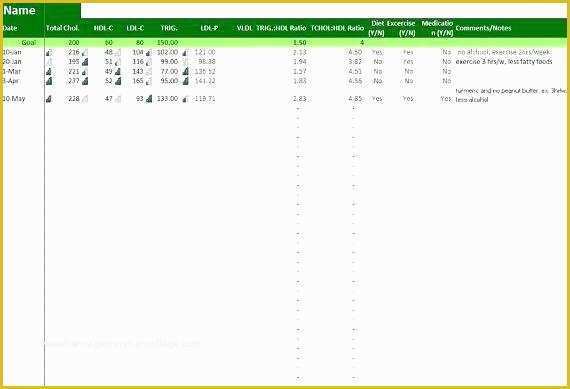Select the Diet (Y/N) header
The width and height of the screenshot is (570, 389).
(x=377, y=28)
